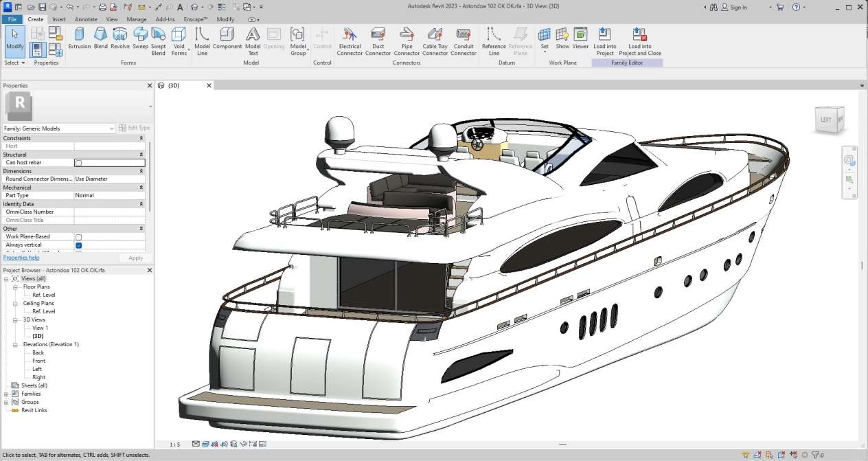This screenshot has width=868, height=461.
Task: Close the Project Browser panel
Action: coord(150,271)
